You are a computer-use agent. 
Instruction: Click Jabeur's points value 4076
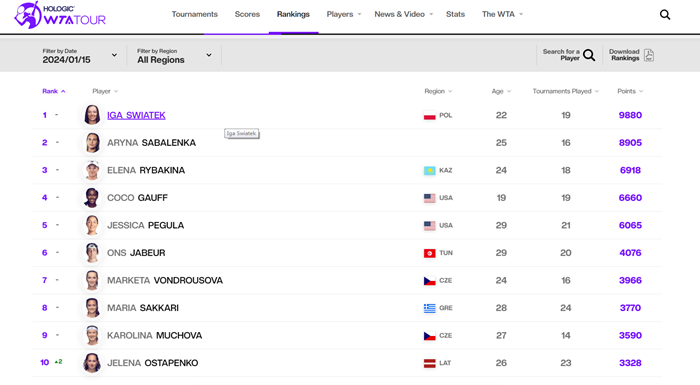630,253
